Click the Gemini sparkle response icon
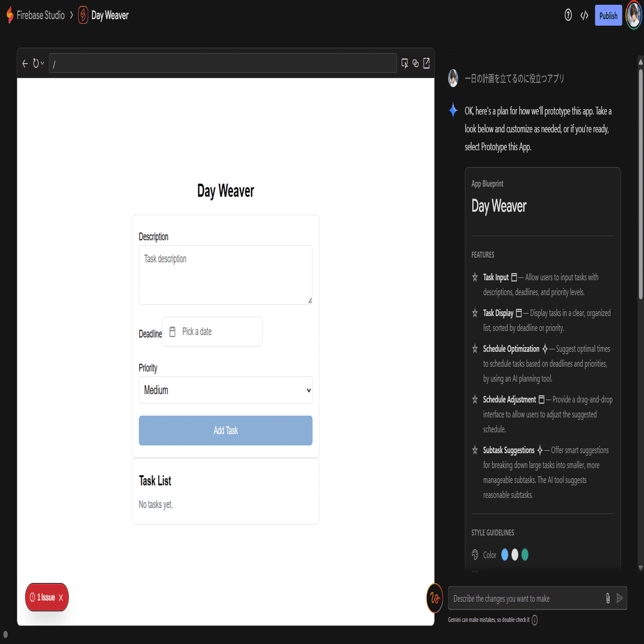The height and width of the screenshot is (644, 644). (453, 110)
